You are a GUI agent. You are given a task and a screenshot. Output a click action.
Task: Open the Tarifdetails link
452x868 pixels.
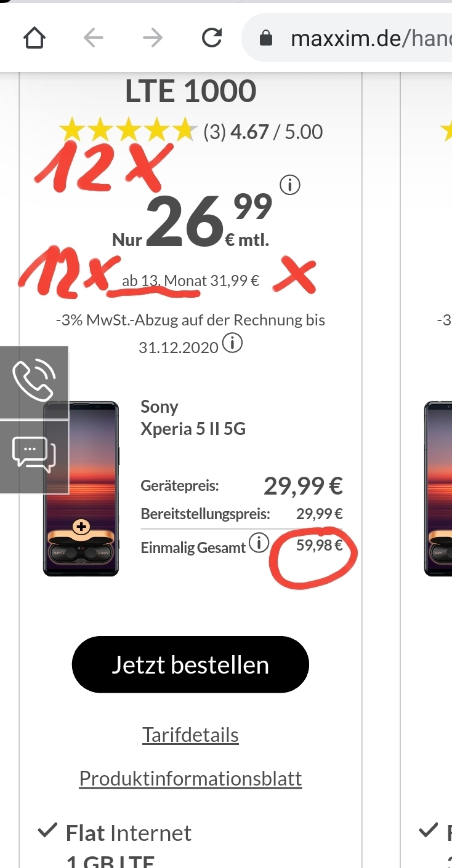coord(190,735)
